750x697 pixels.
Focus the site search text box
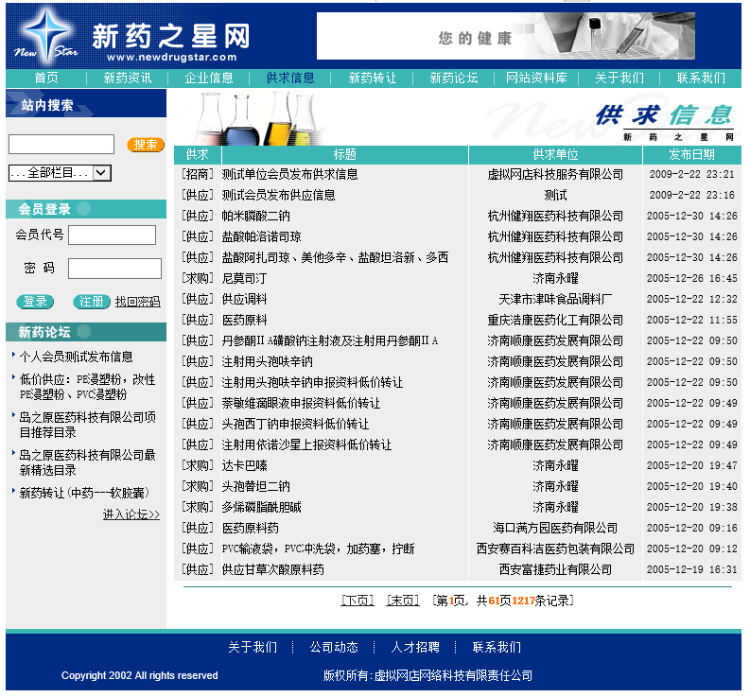pyautogui.click(x=61, y=144)
